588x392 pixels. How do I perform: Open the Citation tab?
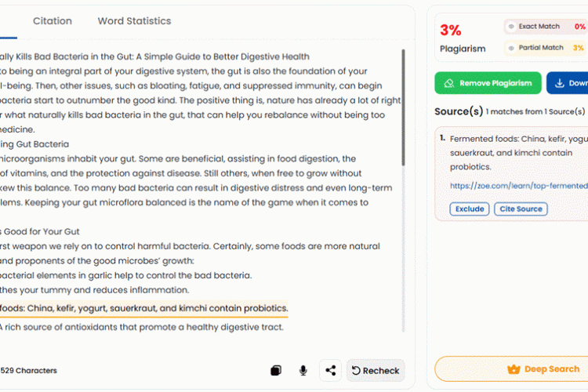click(52, 21)
